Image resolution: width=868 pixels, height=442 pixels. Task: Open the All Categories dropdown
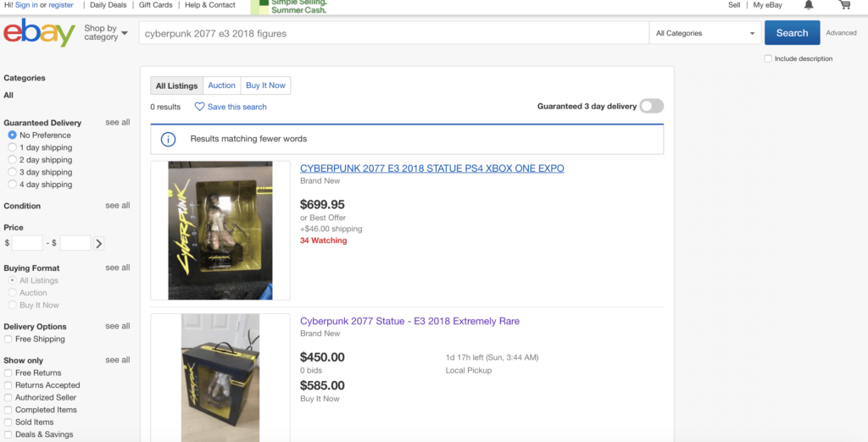tap(705, 33)
